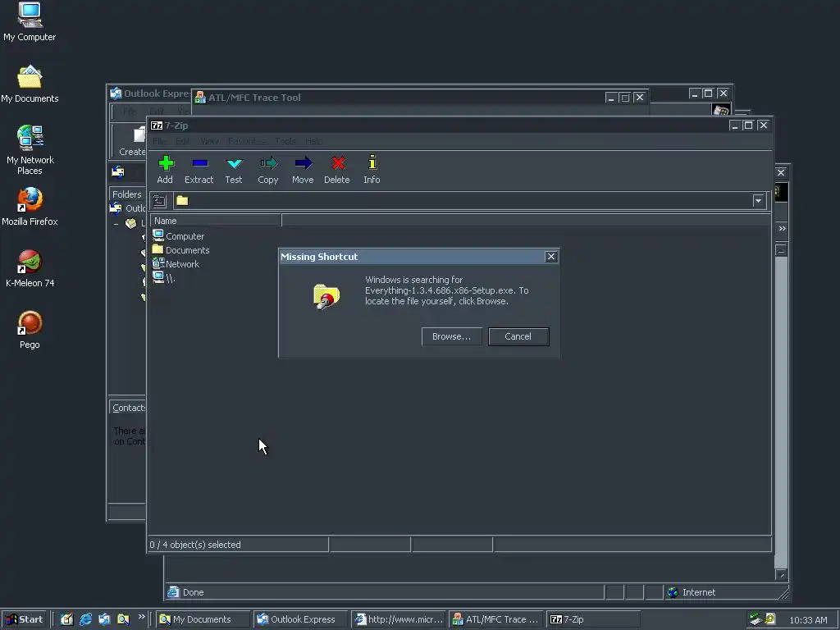The width and height of the screenshot is (840, 630).
Task: Click the Internet zone indicator in the browser status bar
Action: pos(691,592)
